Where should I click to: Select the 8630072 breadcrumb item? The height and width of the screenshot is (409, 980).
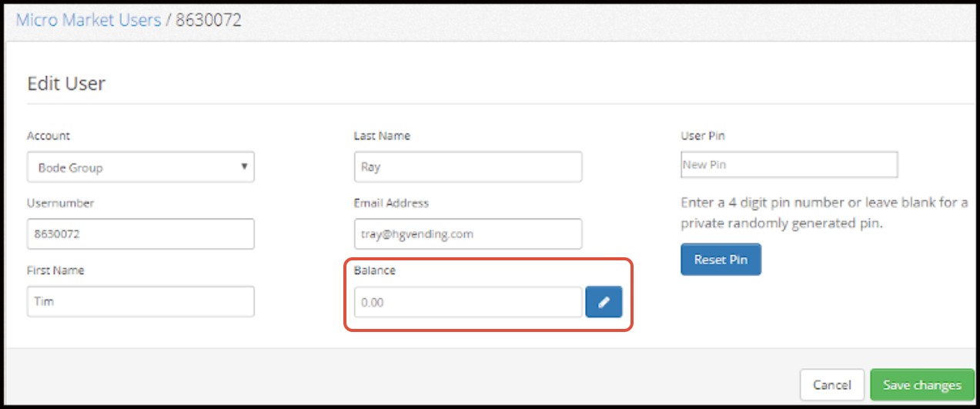(209, 19)
